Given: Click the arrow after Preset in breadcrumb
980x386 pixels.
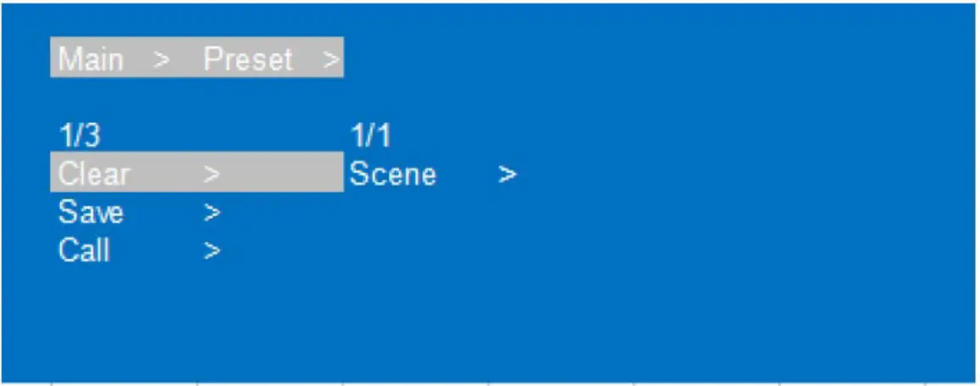Looking at the screenshot, I should pyautogui.click(x=331, y=60).
